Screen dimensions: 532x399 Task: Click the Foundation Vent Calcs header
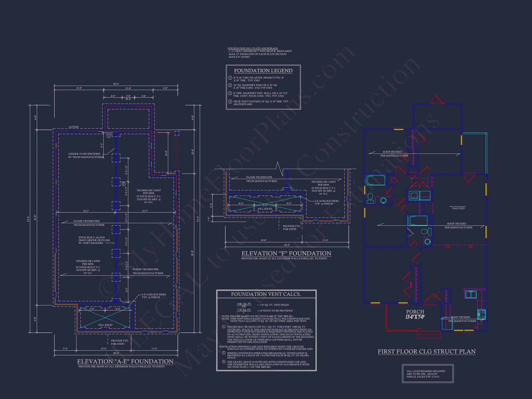[x=266, y=294]
